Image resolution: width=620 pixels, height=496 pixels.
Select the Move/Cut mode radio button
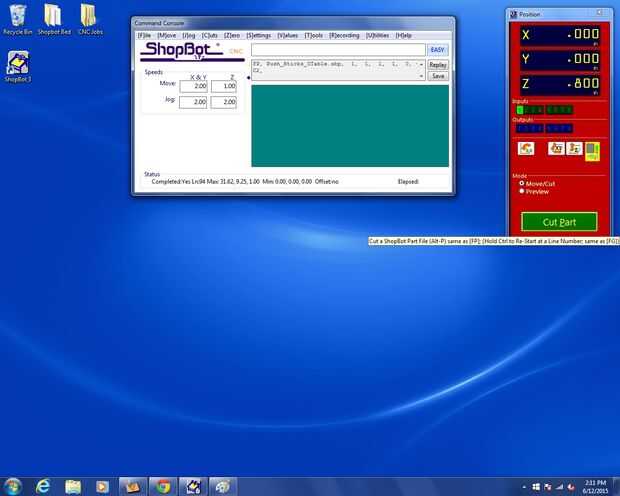(522, 184)
